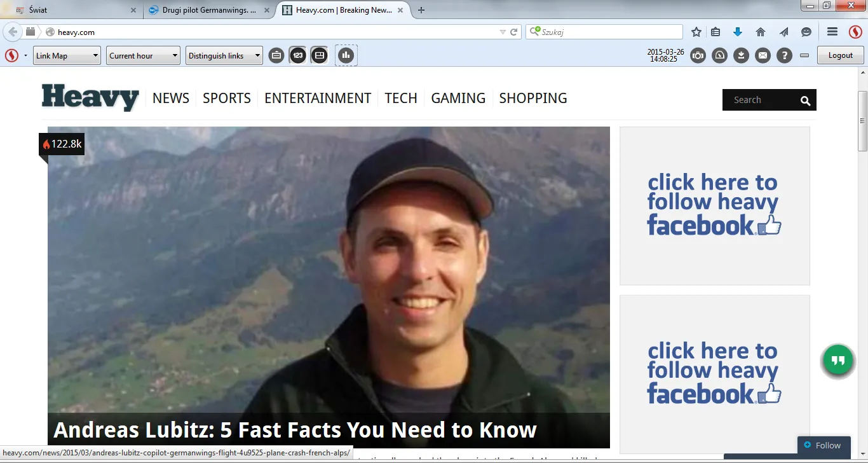
Task: Click the bar chart statistics icon
Action: (x=346, y=55)
